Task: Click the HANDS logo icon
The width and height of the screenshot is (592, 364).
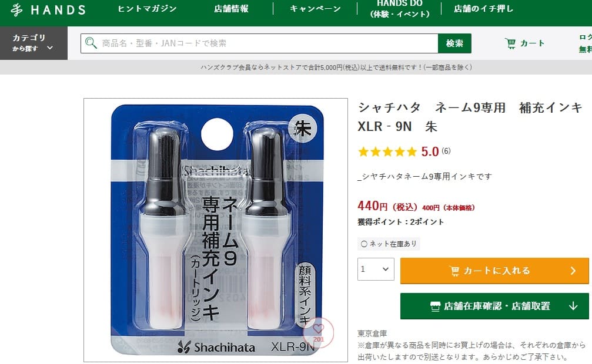Action: click(16, 9)
